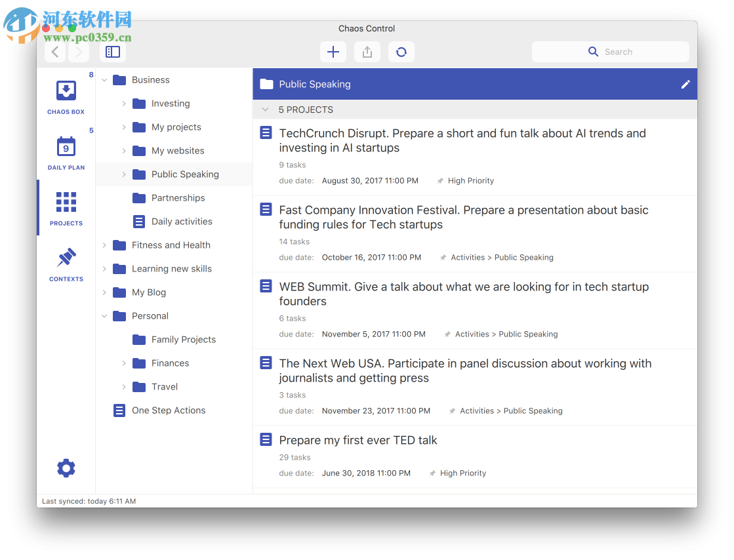Open settings via the gear icon
Image resolution: width=734 pixels, height=560 pixels.
tap(66, 468)
